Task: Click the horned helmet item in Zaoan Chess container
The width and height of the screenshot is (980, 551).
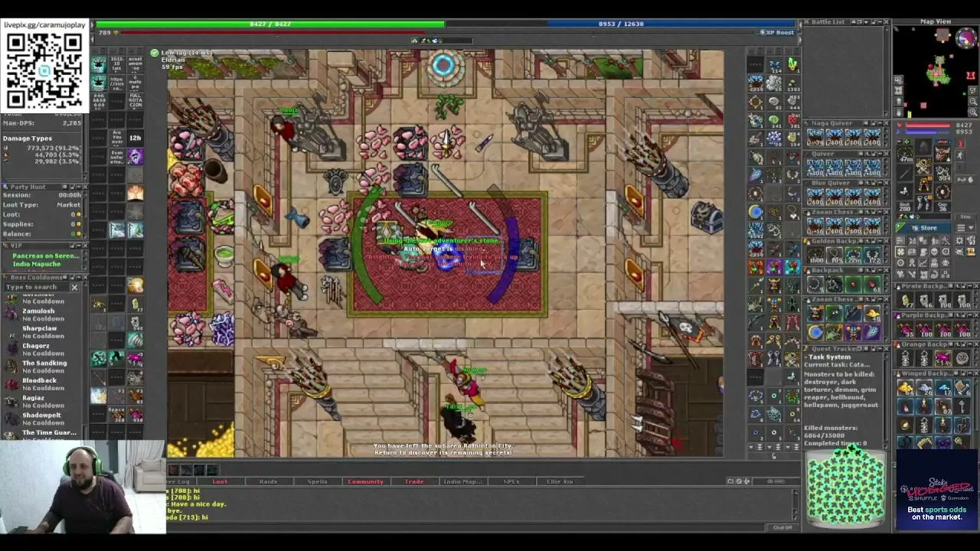Action: pos(815,314)
